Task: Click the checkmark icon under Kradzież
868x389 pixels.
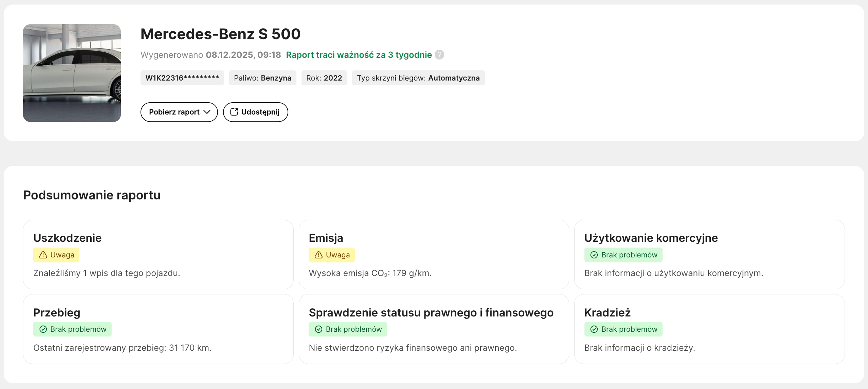Action: [594, 329]
